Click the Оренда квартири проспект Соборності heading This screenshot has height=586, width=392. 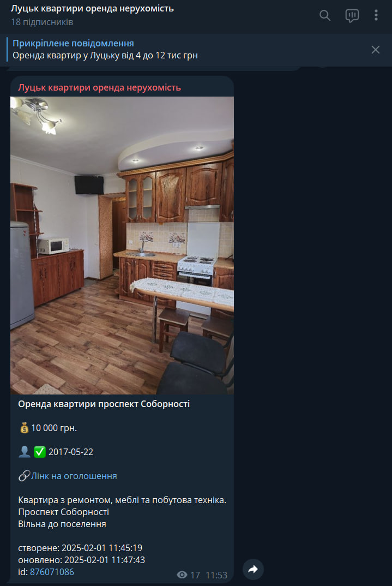pos(104,404)
